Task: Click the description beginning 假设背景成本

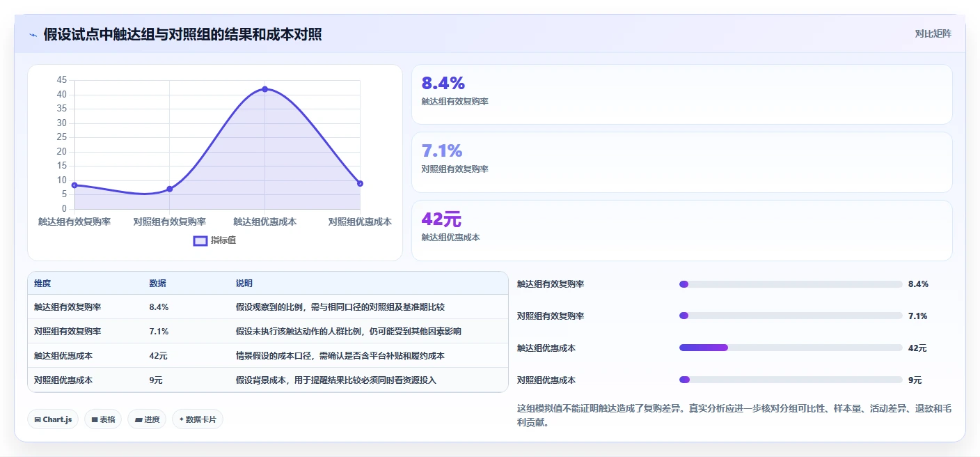Action: coord(336,380)
